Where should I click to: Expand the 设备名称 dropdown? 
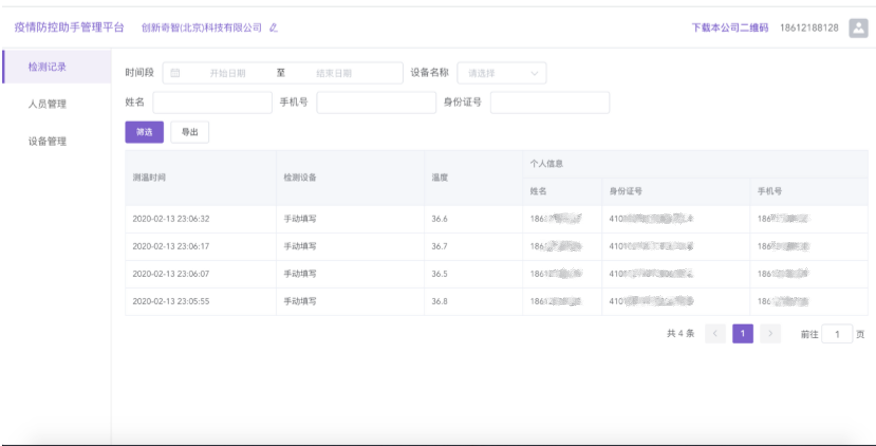coord(502,73)
